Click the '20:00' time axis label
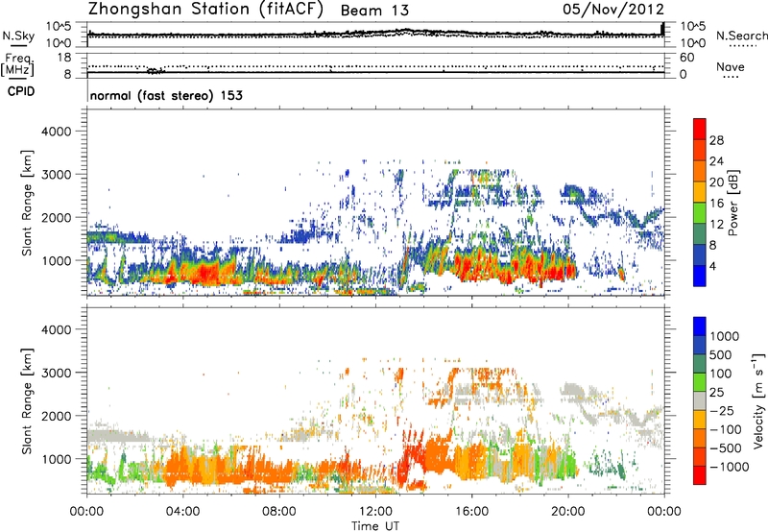The height and width of the screenshot is (532, 768). 568,512
